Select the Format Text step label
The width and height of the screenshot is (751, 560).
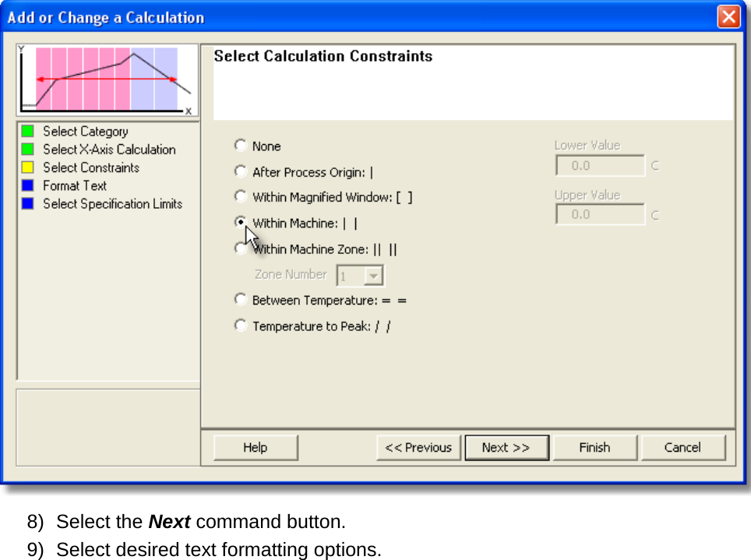point(75,186)
